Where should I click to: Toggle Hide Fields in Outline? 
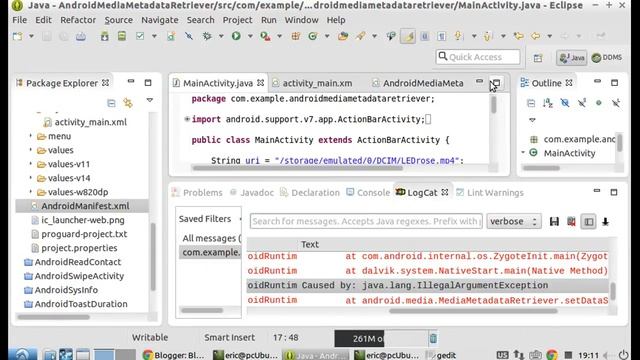(565, 103)
